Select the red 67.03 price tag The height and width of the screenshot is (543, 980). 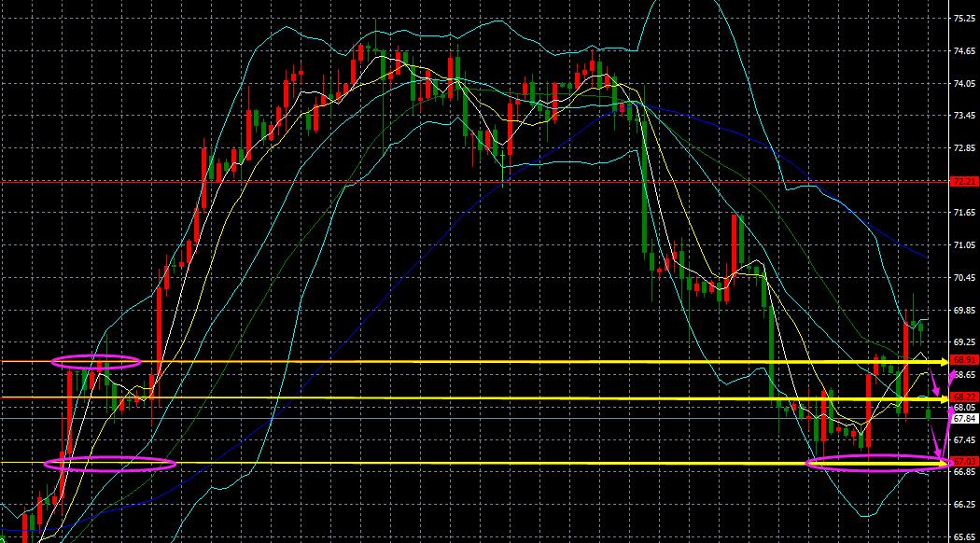[x=964, y=462]
